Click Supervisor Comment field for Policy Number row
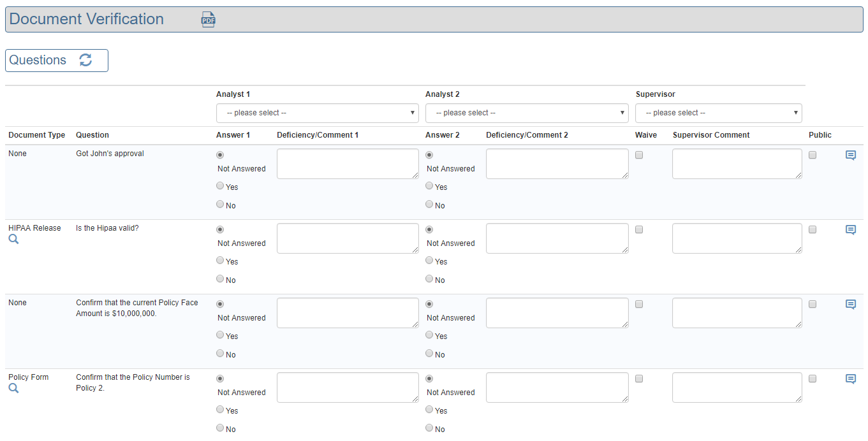Image resolution: width=868 pixels, height=441 pixels. pyautogui.click(x=737, y=387)
